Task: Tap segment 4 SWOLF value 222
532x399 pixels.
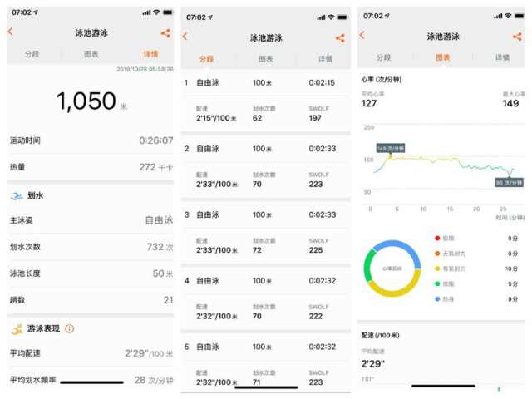Action: (x=316, y=316)
